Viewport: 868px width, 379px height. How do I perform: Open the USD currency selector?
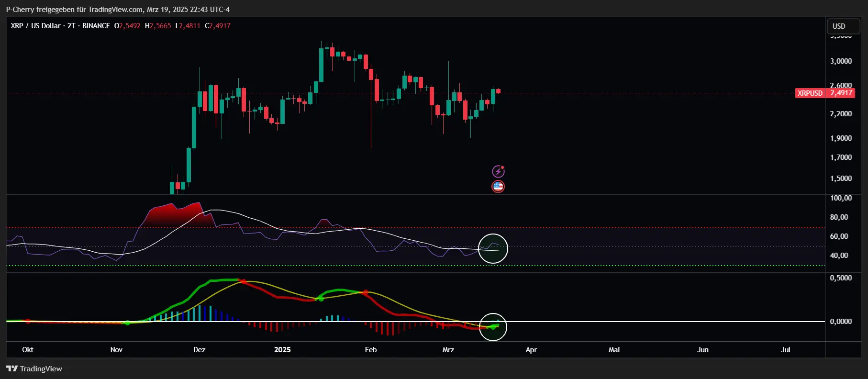843,26
